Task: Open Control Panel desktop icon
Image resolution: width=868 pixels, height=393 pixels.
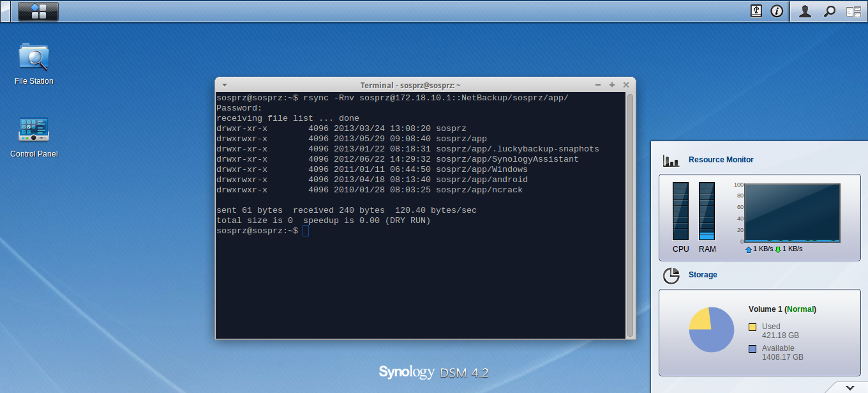Action: (x=34, y=137)
